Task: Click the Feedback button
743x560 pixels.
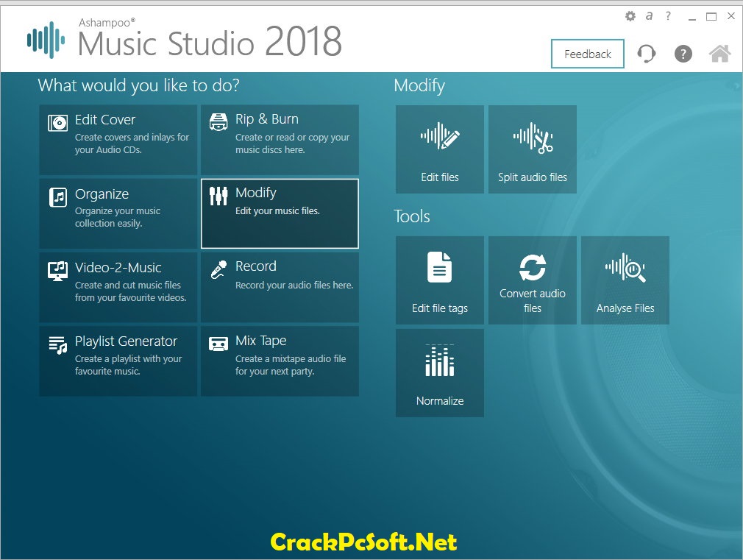Action: click(x=588, y=54)
